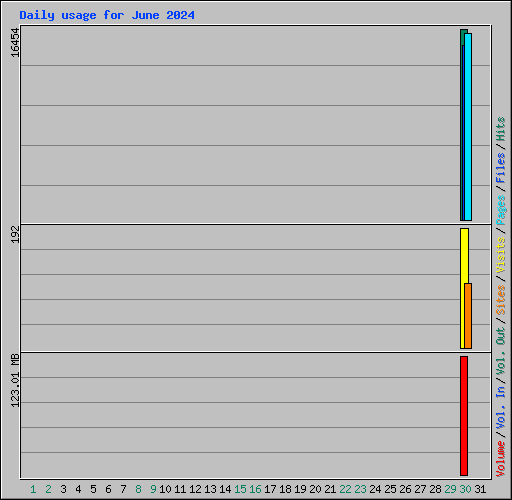512x500 pixels.
Task: Click the orange Sites bar
Action: 468,316
